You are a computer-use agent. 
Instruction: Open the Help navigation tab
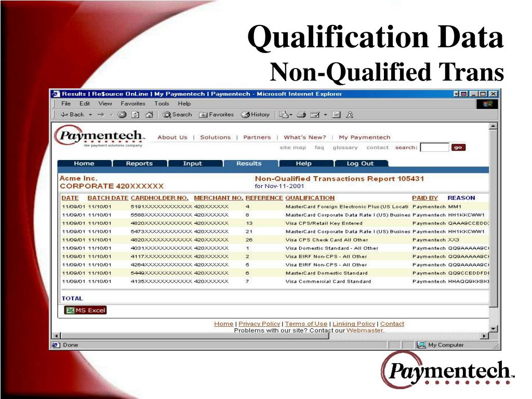pos(303,164)
